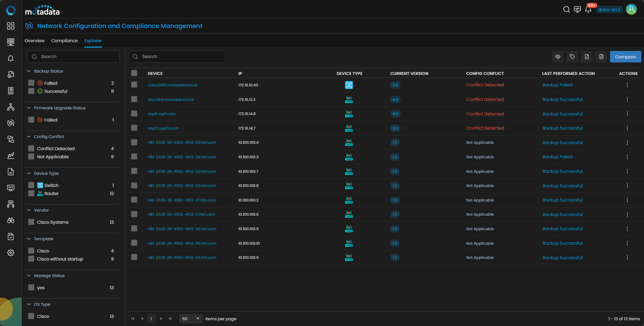Click the global search magnifier icon
The width and height of the screenshot is (644, 326).
[566, 9]
